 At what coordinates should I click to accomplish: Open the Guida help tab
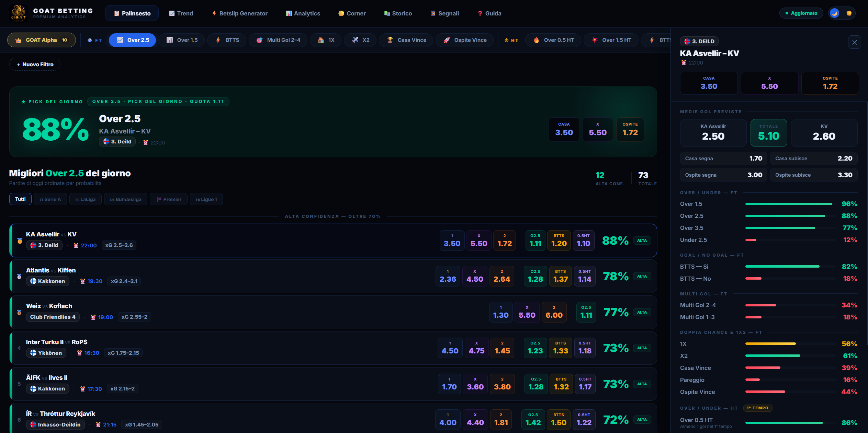pos(489,13)
